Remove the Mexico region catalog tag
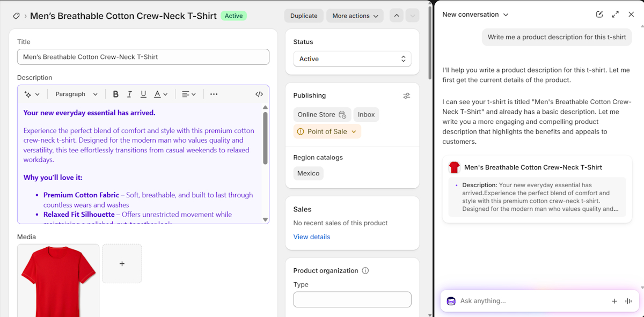 point(308,173)
